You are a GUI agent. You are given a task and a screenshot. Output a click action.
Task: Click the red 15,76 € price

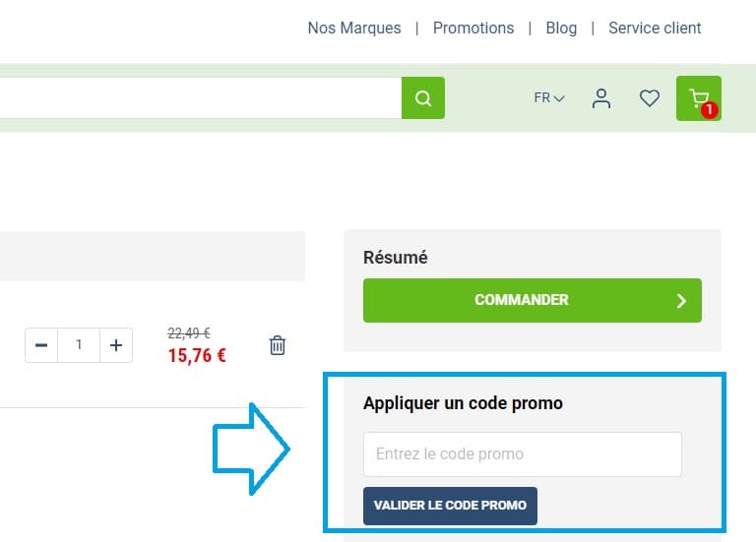[x=197, y=356]
